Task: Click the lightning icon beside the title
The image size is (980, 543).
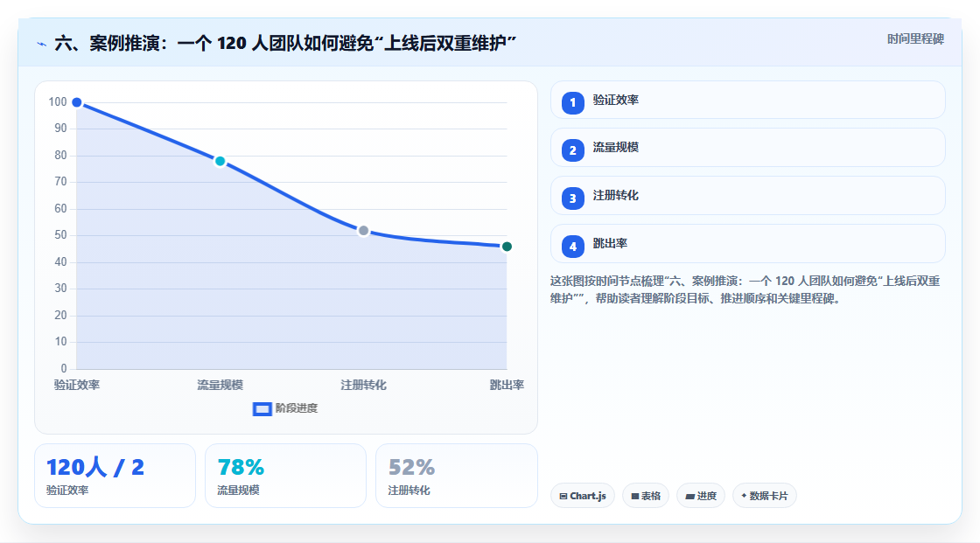Action: pos(42,44)
